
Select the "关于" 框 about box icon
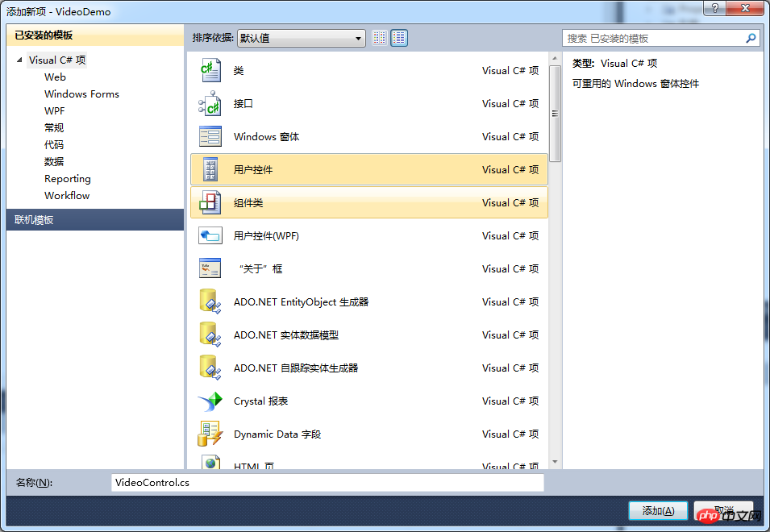pyautogui.click(x=210, y=268)
